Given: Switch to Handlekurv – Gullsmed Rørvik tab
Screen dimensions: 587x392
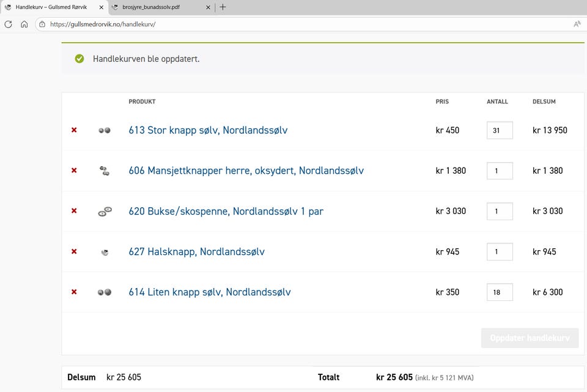Looking at the screenshot, I should 54,7.
